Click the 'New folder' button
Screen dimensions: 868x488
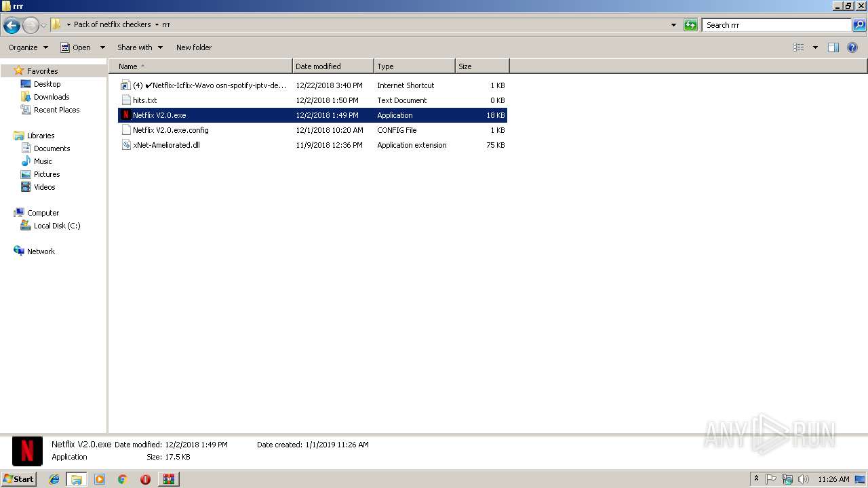(x=194, y=47)
